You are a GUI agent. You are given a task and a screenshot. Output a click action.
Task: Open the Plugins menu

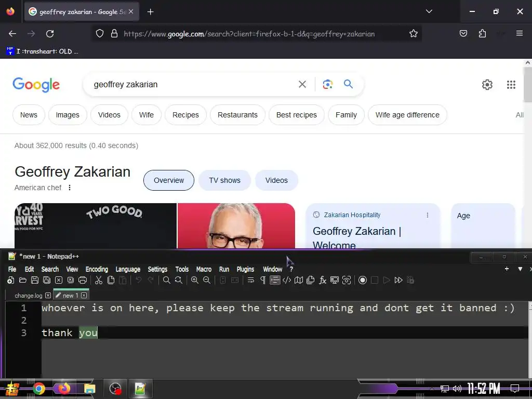point(245,269)
